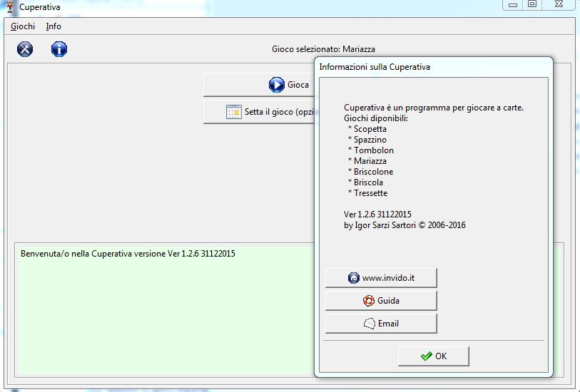Click the Cuperativa app icon in title bar

10,7
